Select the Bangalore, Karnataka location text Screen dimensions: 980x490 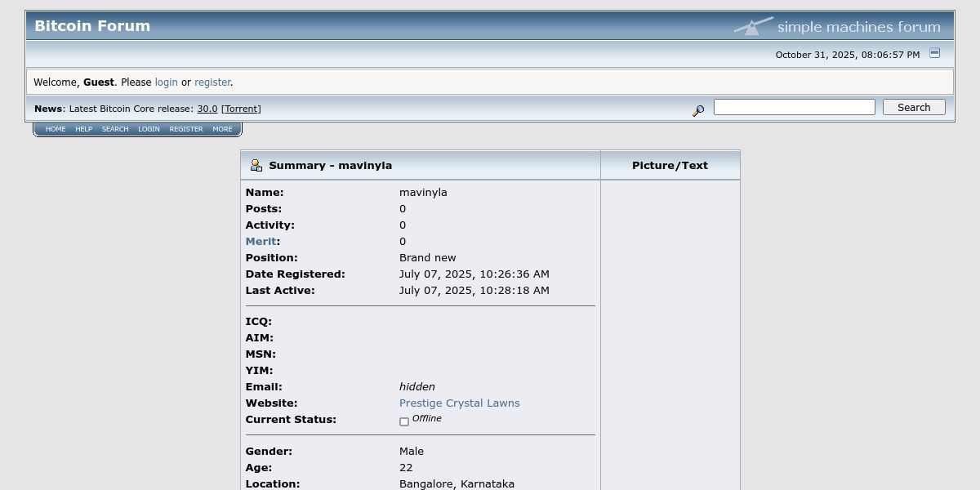point(457,484)
